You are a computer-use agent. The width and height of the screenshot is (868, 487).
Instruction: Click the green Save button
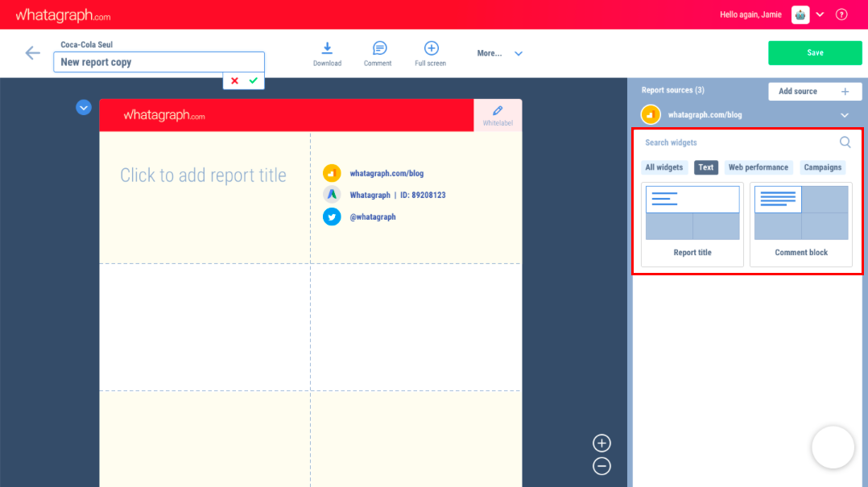tap(815, 53)
